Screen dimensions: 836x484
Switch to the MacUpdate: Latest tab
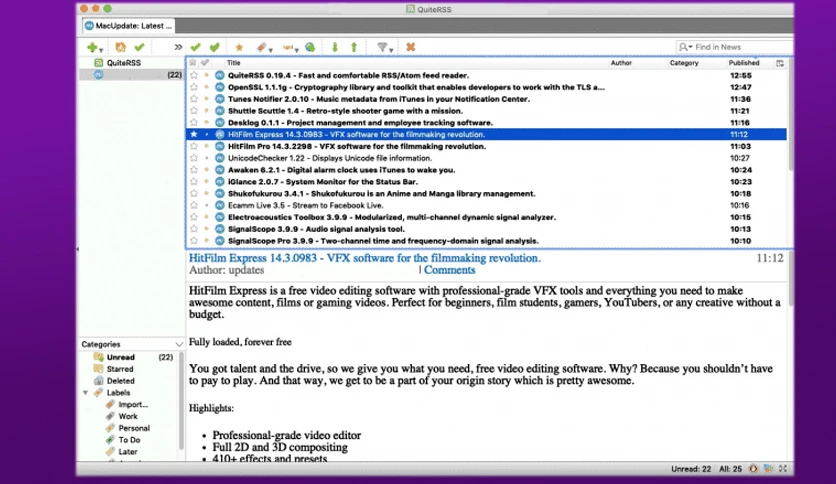pyautogui.click(x=128, y=26)
